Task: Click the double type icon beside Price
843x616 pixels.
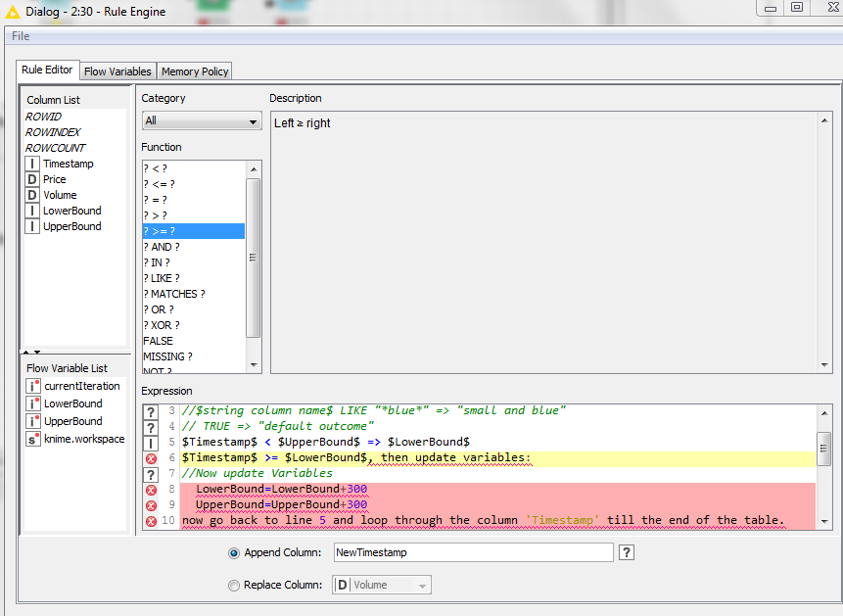Action: 32,179
